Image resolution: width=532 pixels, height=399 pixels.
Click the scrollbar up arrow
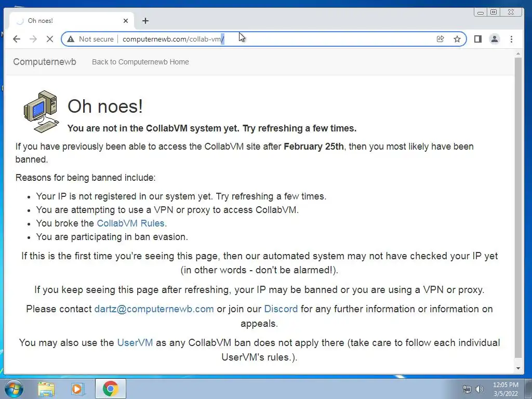coord(518,54)
